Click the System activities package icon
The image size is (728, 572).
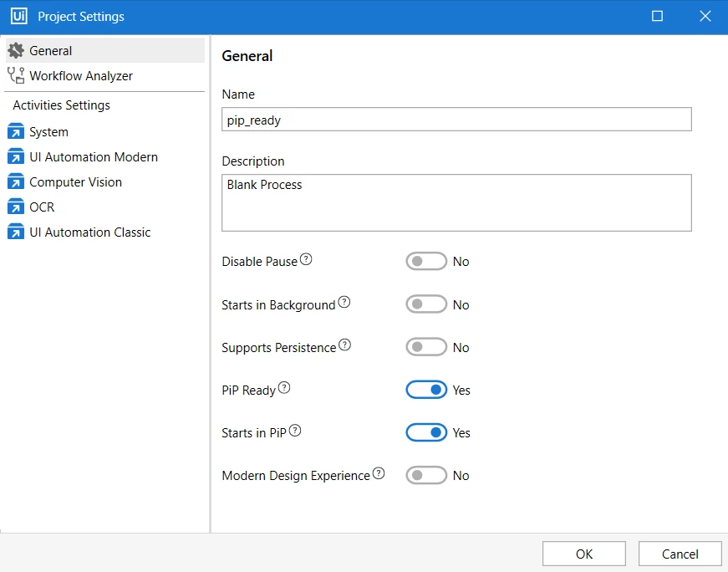(x=16, y=132)
